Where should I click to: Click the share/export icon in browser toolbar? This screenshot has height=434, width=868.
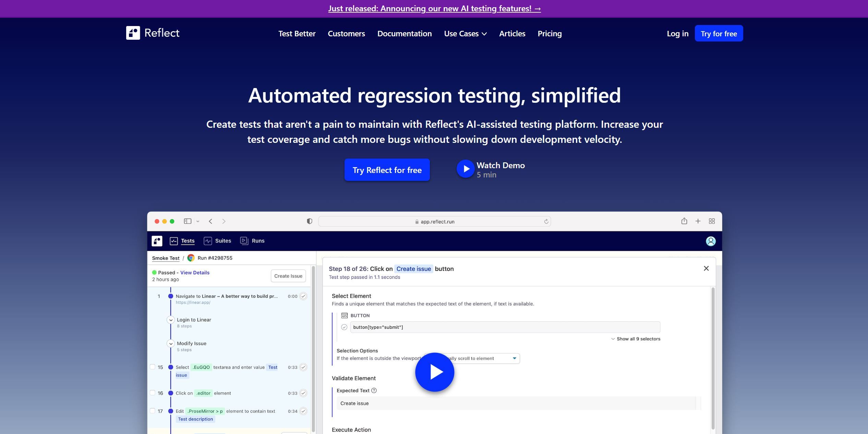(684, 221)
